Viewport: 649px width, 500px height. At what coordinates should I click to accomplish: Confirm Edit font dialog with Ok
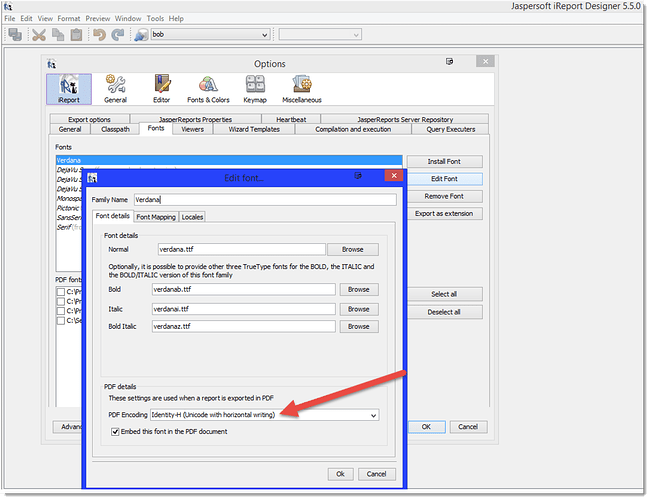[x=340, y=474]
